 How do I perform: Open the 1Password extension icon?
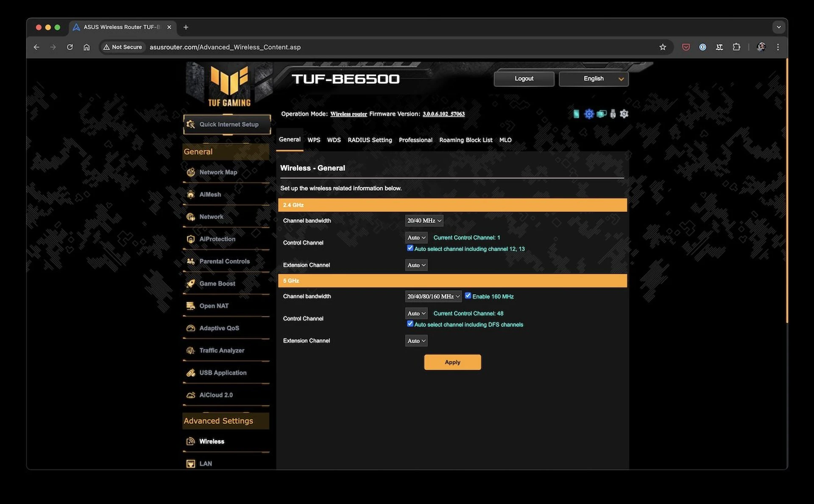702,47
